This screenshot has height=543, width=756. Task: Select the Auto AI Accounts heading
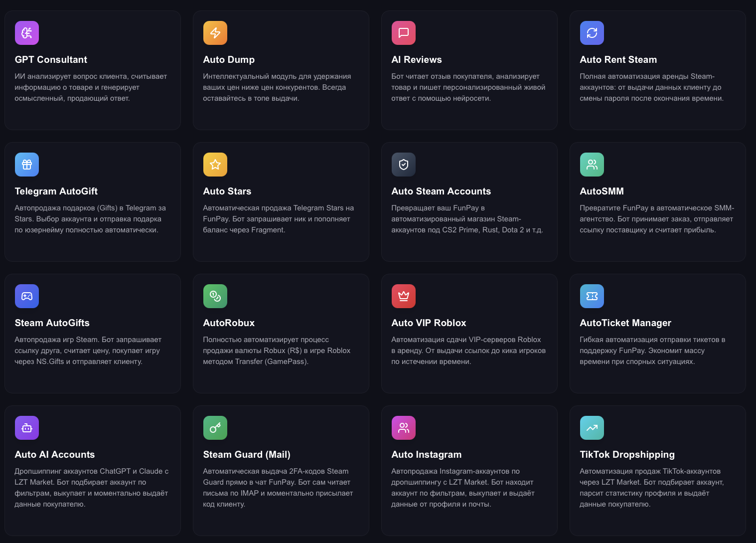55,455
